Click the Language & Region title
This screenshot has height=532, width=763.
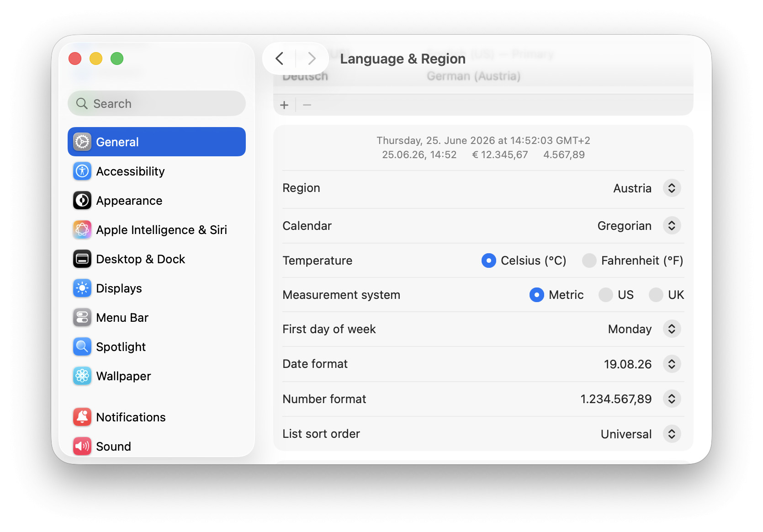point(403,59)
